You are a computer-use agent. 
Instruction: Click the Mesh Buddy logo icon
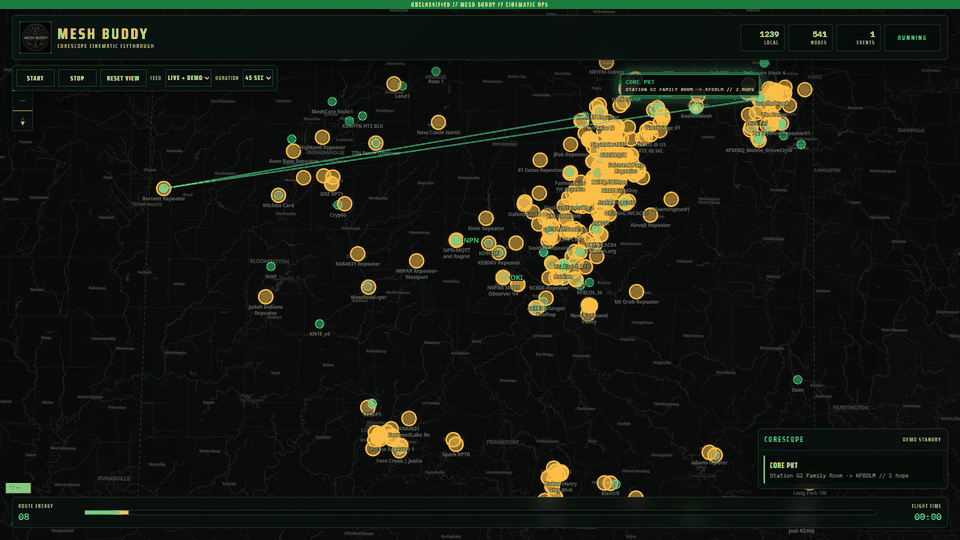35,38
